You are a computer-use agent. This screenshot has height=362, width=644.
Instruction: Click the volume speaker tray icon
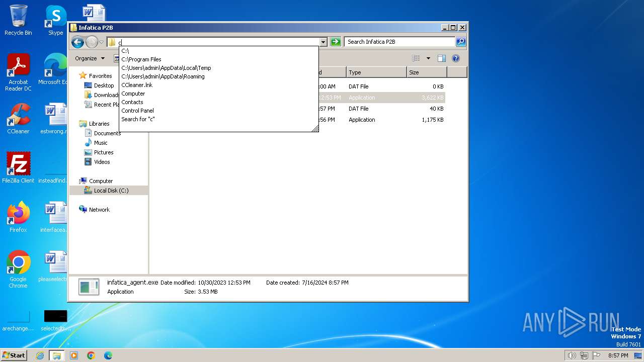(x=572, y=355)
